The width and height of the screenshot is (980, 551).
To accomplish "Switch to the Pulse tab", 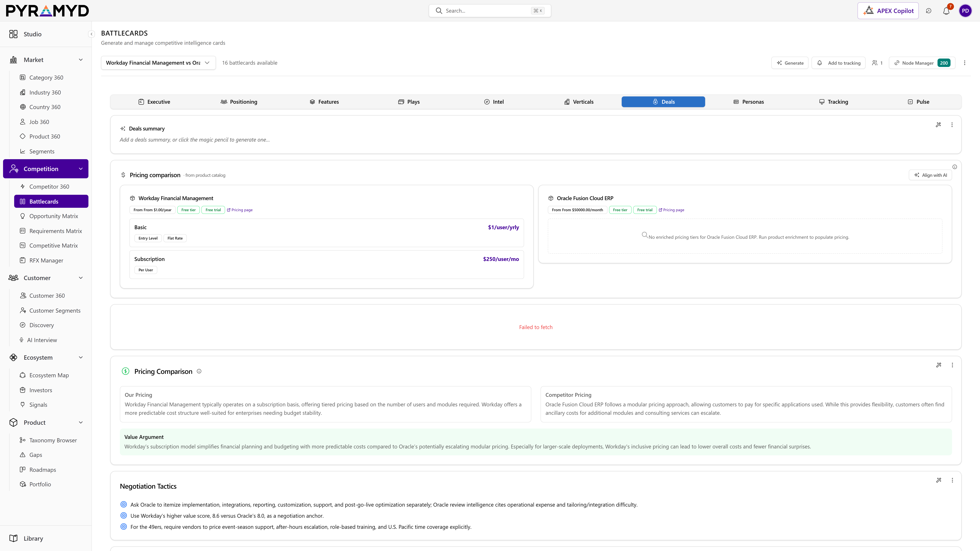I will [x=918, y=102].
